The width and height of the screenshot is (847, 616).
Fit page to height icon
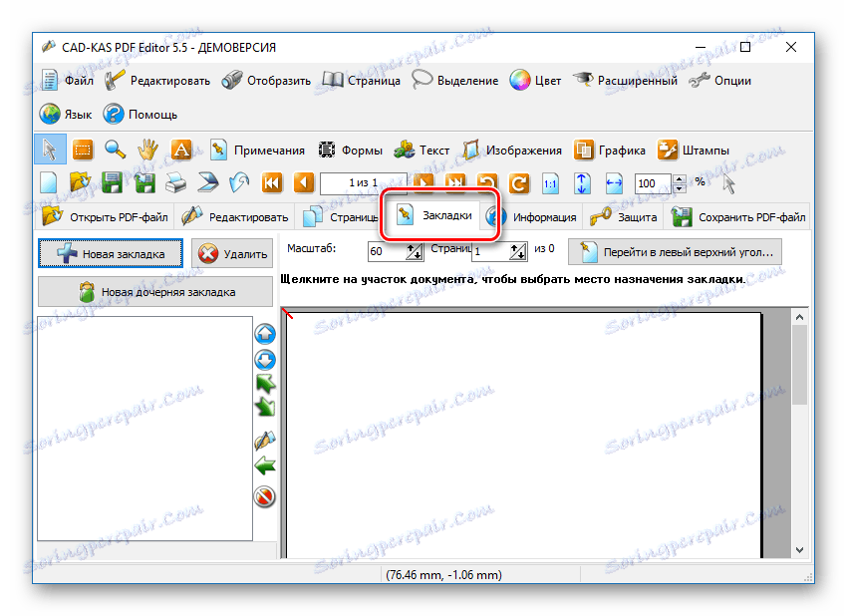pos(582,183)
